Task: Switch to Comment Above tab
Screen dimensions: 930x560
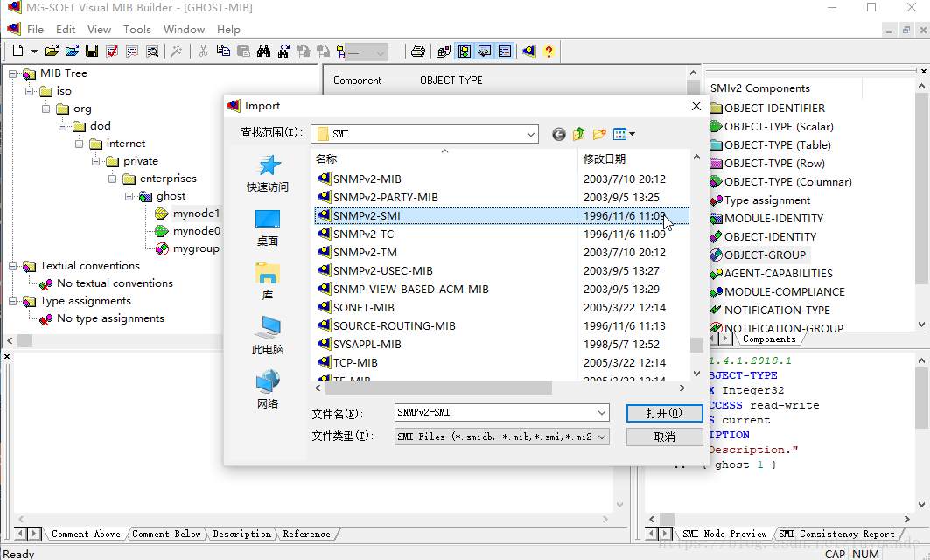Action: click(x=86, y=534)
